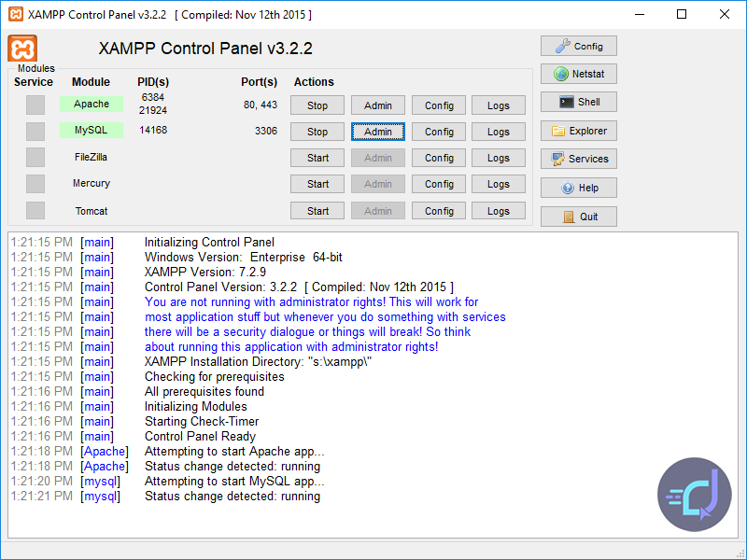Click log line 'Checking for prerequisites'

click(x=215, y=377)
